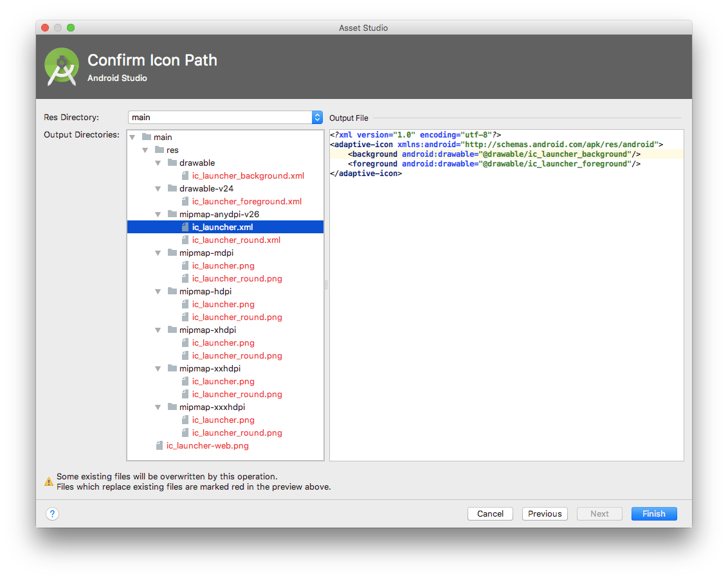Click the help question mark icon
The height and width of the screenshot is (579, 728).
52,513
